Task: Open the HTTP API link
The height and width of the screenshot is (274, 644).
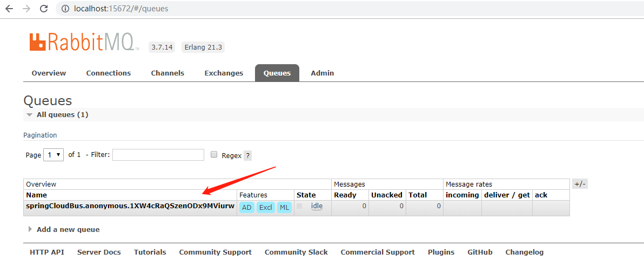Action: (x=47, y=252)
